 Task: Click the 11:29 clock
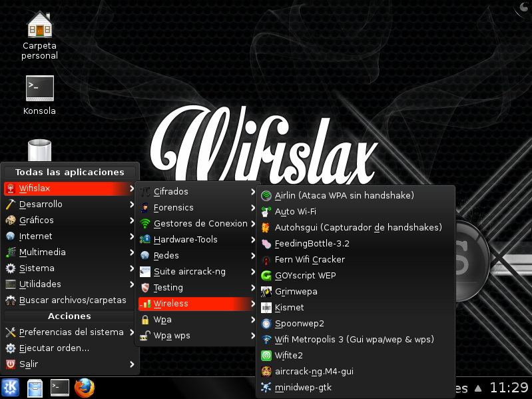coord(509,388)
